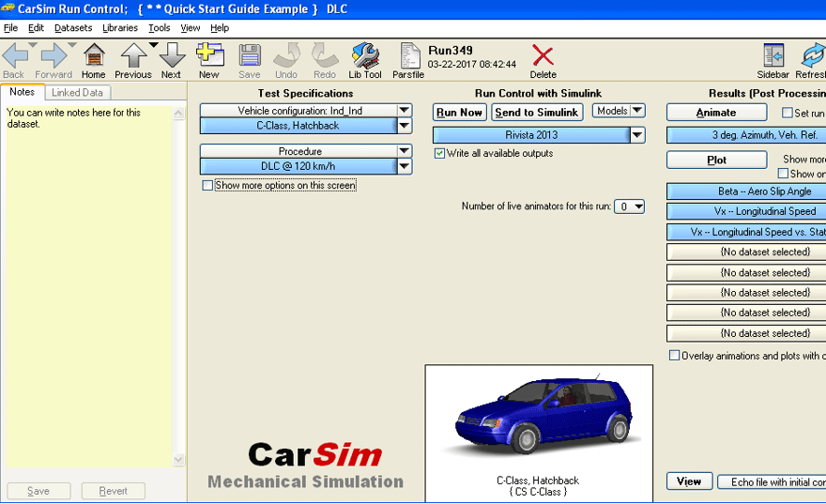The width and height of the screenshot is (826, 504).
Task: Click the Revert button
Action: pyautogui.click(x=114, y=492)
